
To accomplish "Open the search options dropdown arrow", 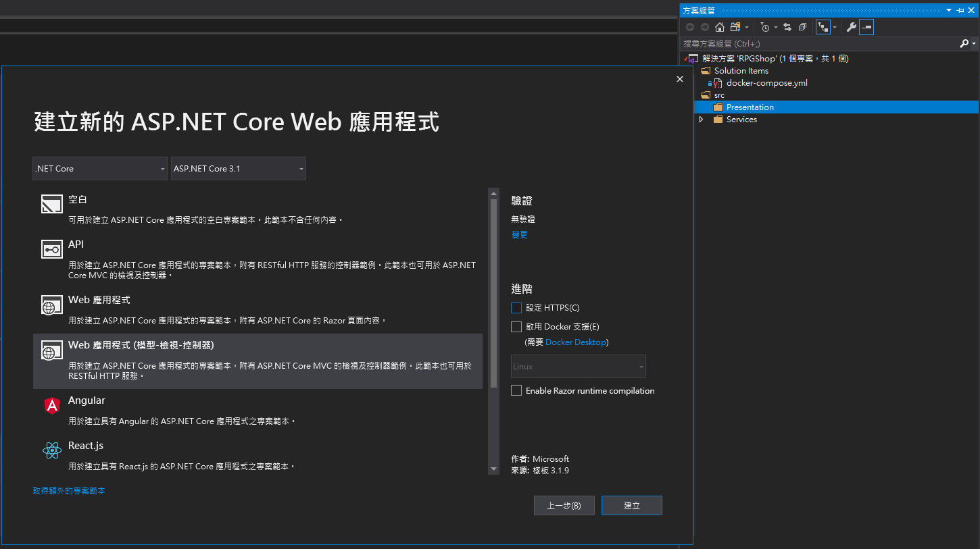I will pyautogui.click(x=974, y=43).
